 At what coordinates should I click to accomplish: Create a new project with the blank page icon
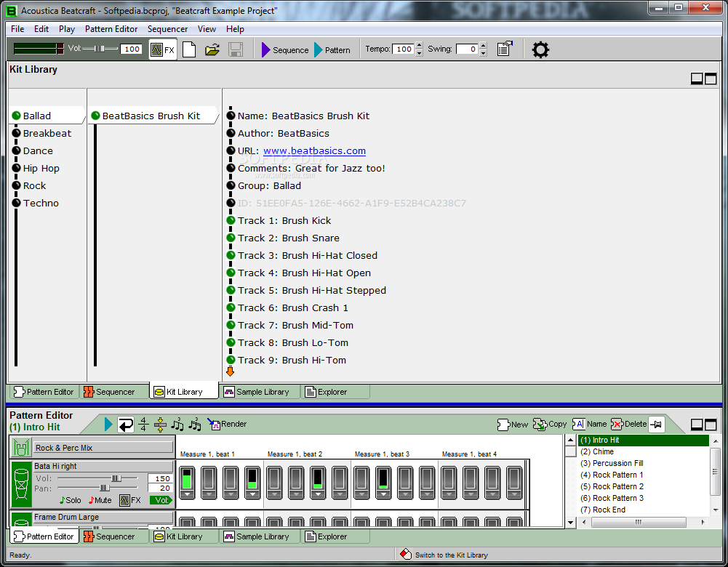click(x=189, y=49)
